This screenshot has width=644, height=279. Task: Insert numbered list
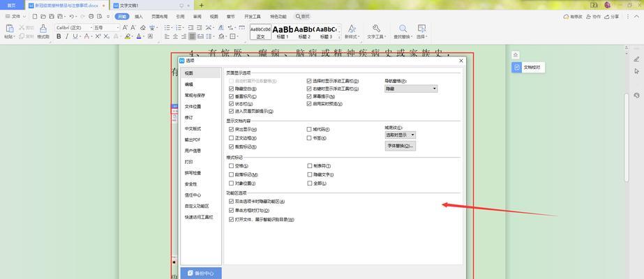178,27
